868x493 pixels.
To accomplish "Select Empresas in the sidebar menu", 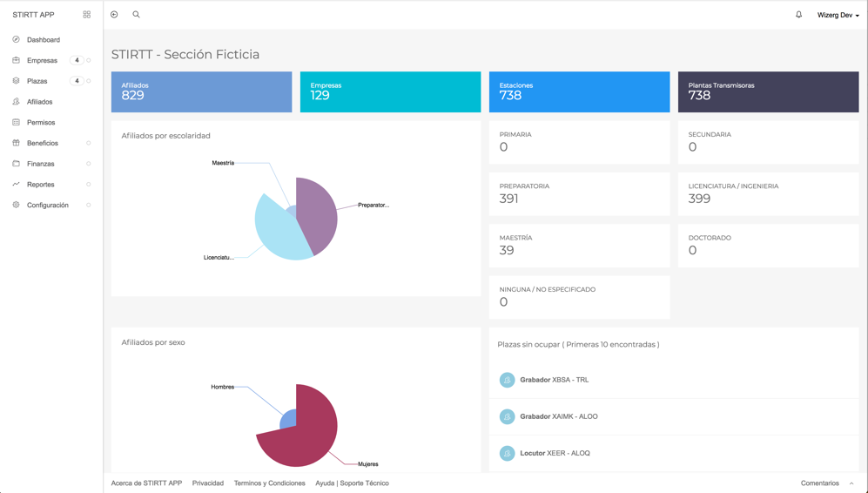I will 42,60.
